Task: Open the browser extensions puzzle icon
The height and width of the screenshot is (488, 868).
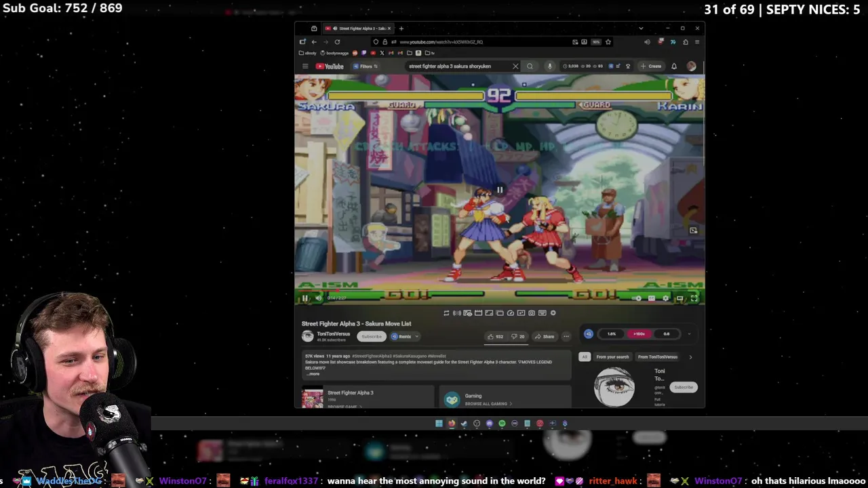Action: (686, 42)
